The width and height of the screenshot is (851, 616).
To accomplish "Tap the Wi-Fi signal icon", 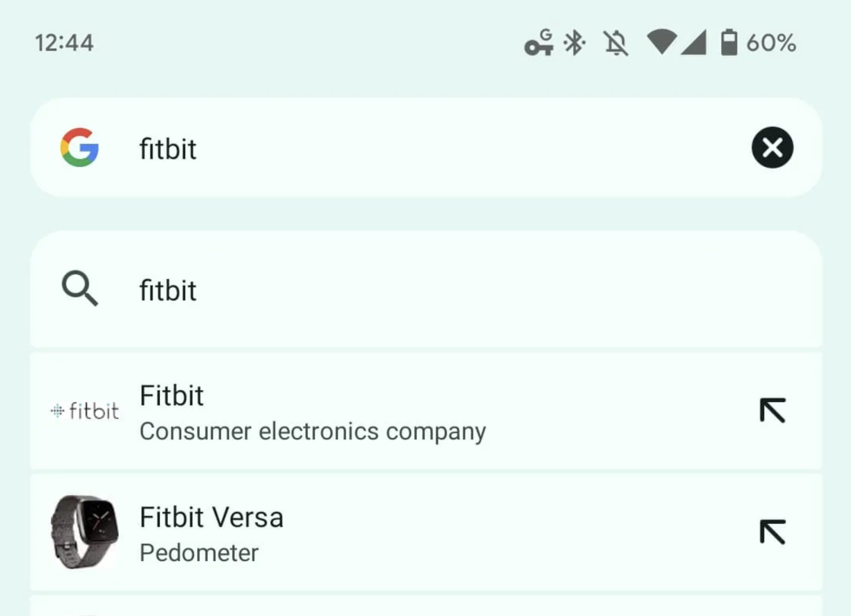I will pyautogui.click(x=662, y=41).
